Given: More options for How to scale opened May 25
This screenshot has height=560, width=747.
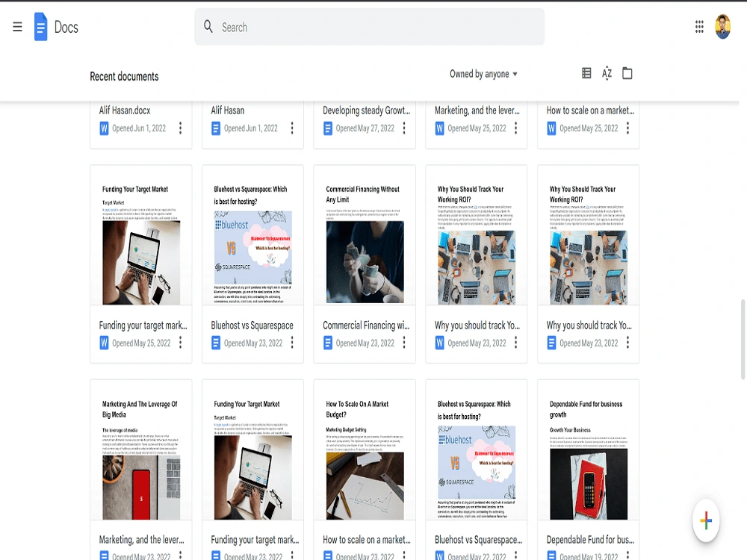Looking at the screenshot, I should click(627, 128).
